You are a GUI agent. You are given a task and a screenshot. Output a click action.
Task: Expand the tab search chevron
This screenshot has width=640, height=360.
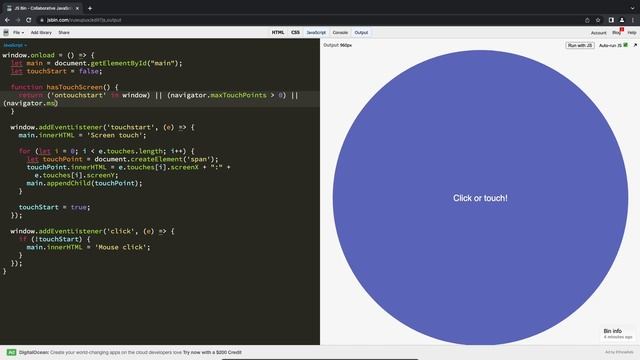click(x=632, y=8)
